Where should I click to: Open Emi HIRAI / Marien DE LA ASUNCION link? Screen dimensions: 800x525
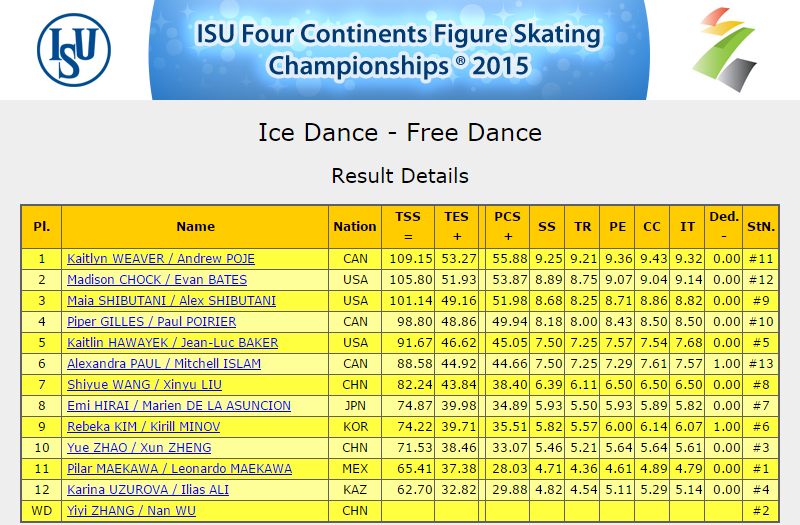179,405
